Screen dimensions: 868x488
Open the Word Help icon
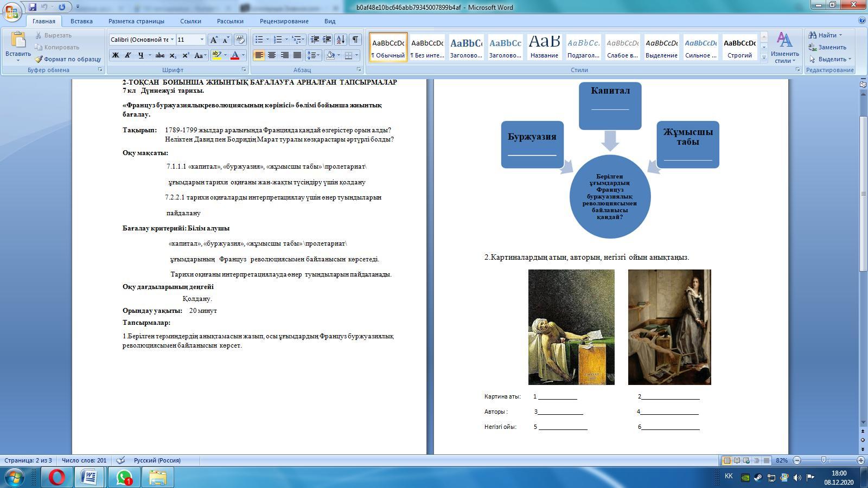tap(862, 21)
